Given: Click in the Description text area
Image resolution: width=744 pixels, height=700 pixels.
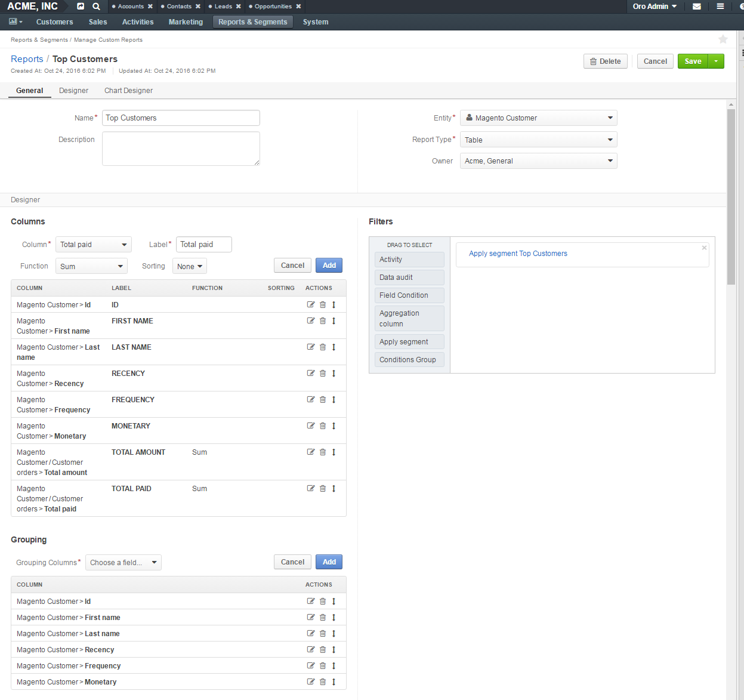Looking at the screenshot, I should click(181, 149).
